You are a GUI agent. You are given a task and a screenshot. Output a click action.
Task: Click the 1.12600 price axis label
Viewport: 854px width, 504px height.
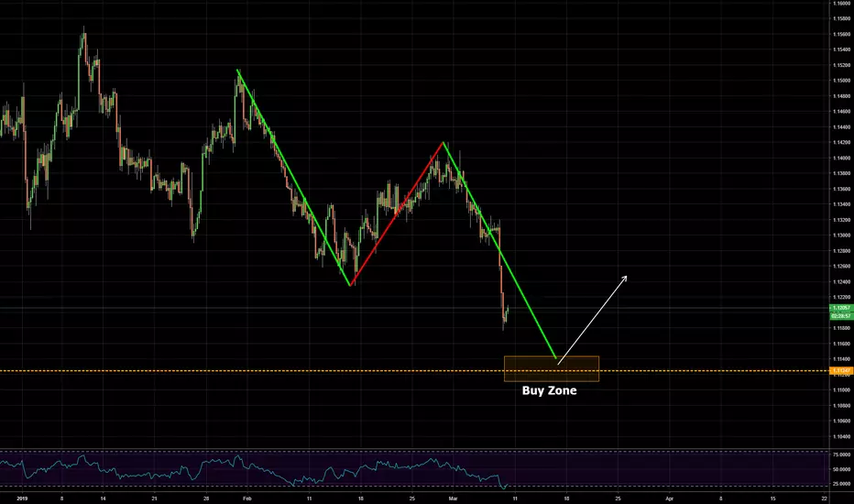pos(841,267)
